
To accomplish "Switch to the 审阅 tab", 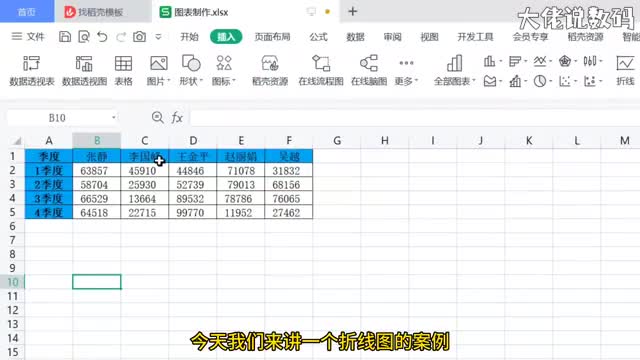I will 393,37.
